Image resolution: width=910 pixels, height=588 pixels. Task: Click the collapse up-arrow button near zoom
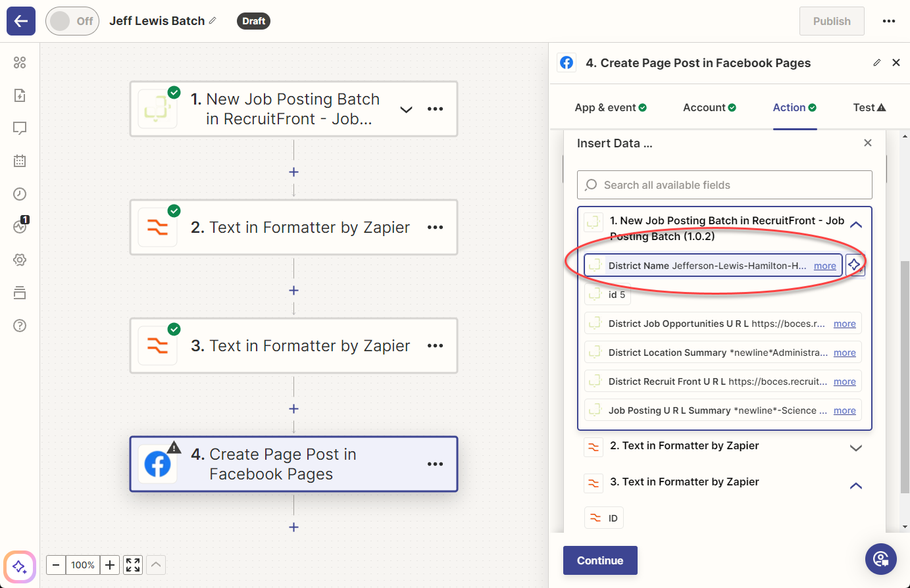point(156,565)
